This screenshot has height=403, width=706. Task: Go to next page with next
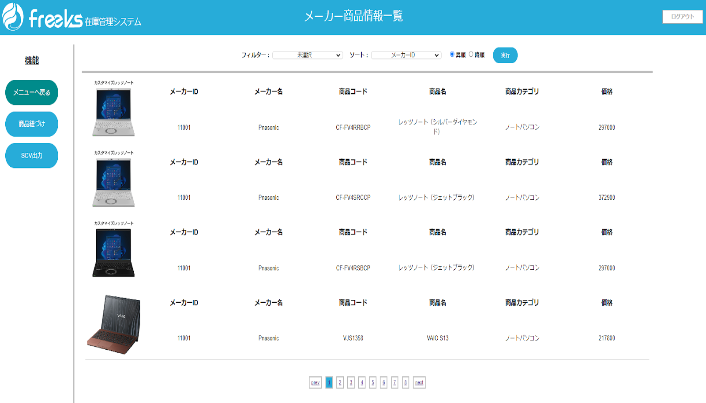(x=419, y=383)
